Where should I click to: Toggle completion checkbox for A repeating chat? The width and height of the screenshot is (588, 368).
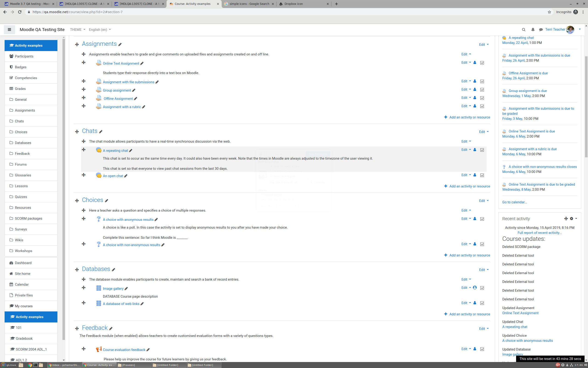(x=482, y=150)
